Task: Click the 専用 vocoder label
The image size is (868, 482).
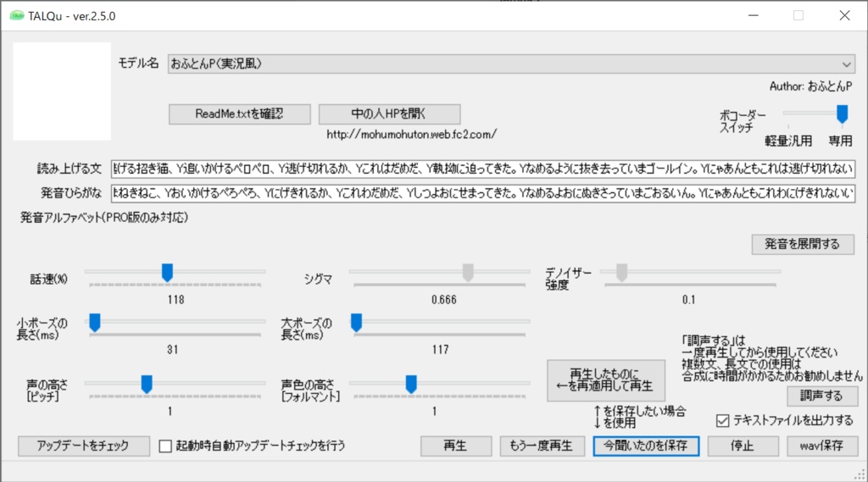Action: [x=840, y=141]
